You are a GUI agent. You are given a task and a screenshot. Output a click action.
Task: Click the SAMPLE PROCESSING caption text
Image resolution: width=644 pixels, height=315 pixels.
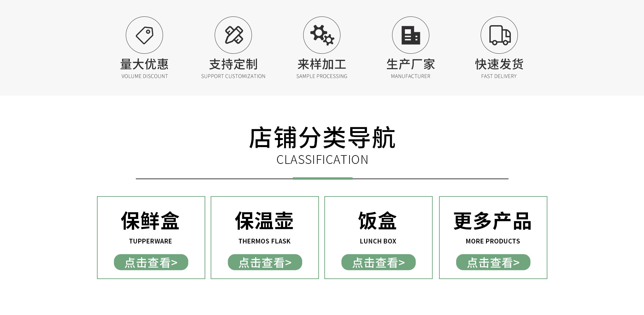pos(322,76)
